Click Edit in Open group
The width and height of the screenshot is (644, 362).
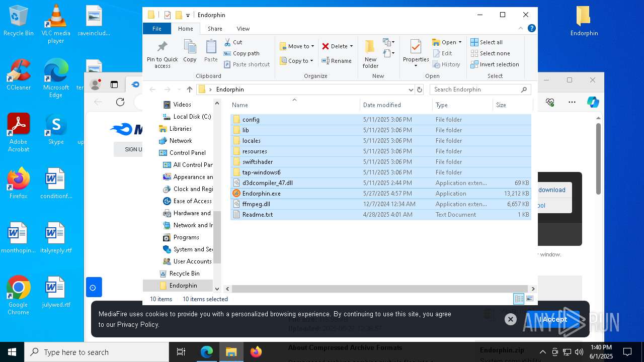click(x=442, y=53)
